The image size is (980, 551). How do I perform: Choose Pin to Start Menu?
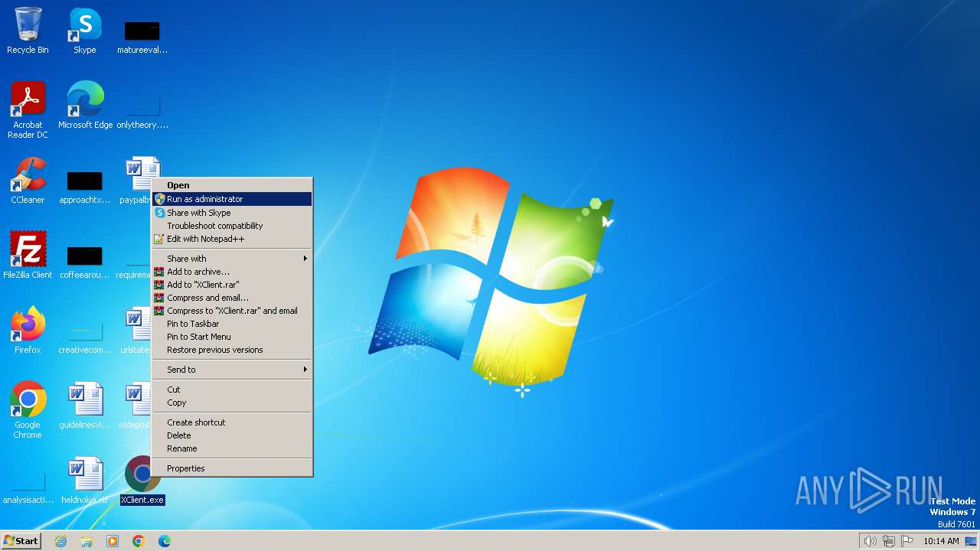(232, 337)
